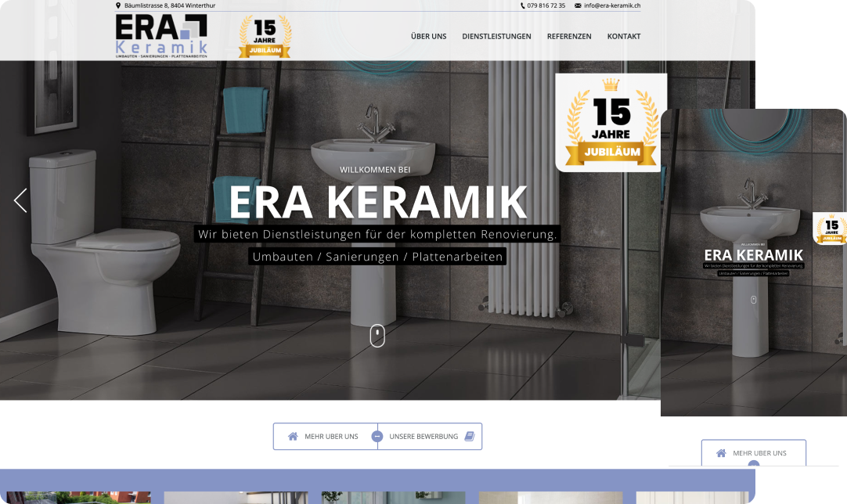Click the phone handset icon in the top bar

[521, 5]
